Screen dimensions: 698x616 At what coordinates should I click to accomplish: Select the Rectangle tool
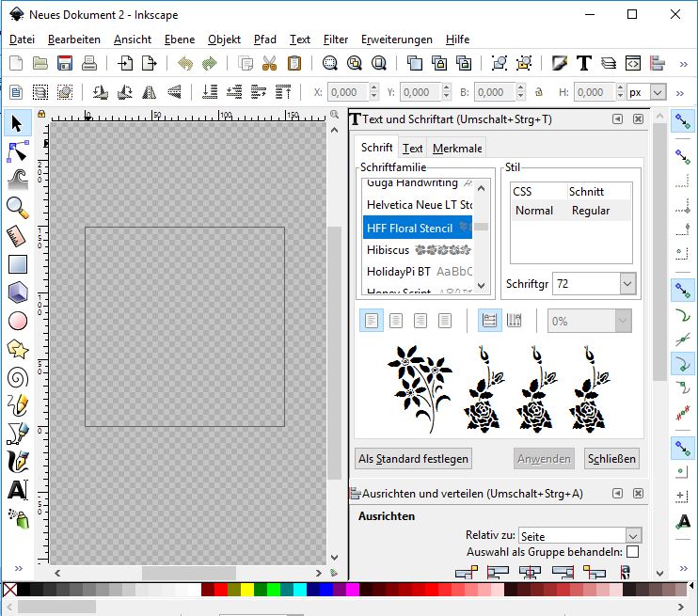(17, 264)
